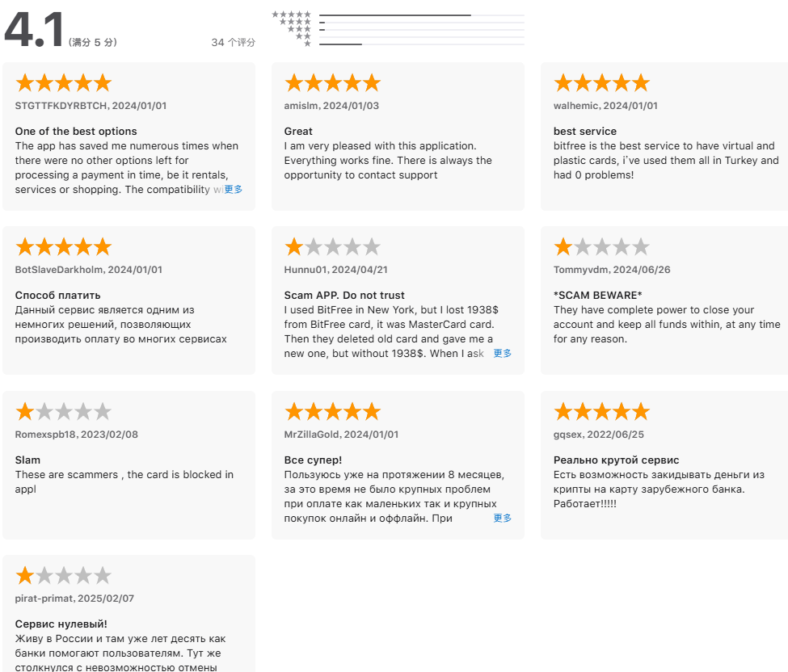Image resolution: width=788 pixels, height=672 pixels.
Task: Open the 'best service' review title
Action: pos(585,132)
